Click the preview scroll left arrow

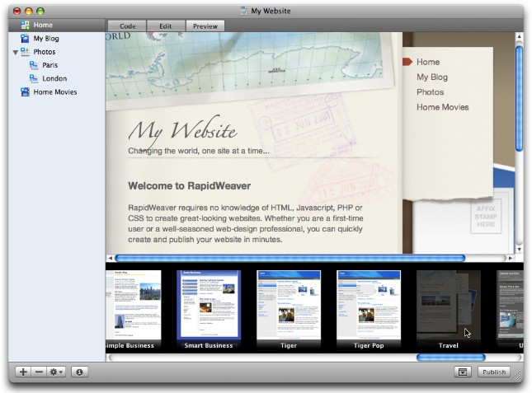coord(110,258)
